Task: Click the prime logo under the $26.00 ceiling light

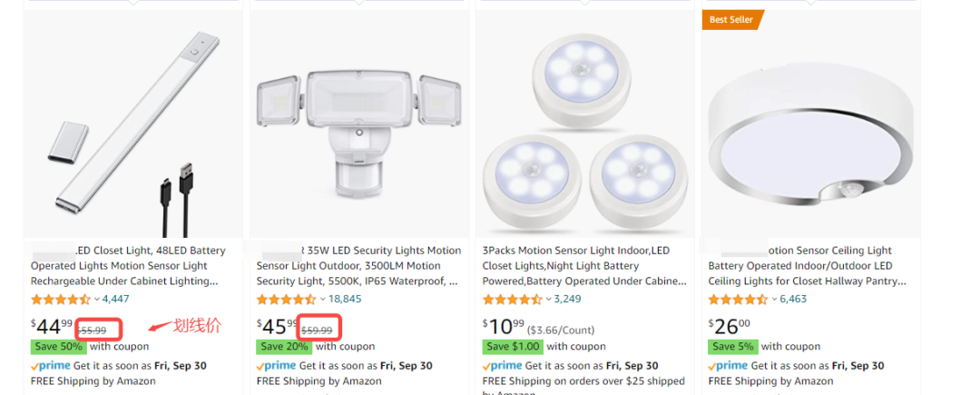Action: pyautogui.click(x=728, y=366)
